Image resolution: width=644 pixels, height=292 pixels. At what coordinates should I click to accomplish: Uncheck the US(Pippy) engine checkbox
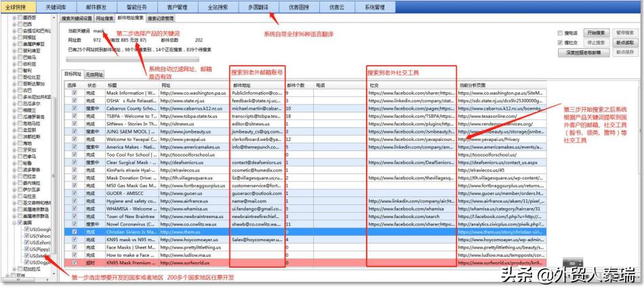point(26,249)
